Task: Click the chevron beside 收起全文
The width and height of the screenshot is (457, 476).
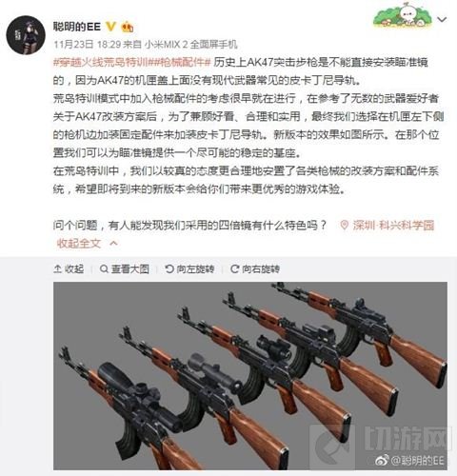Action: pyautogui.click(x=113, y=244)
